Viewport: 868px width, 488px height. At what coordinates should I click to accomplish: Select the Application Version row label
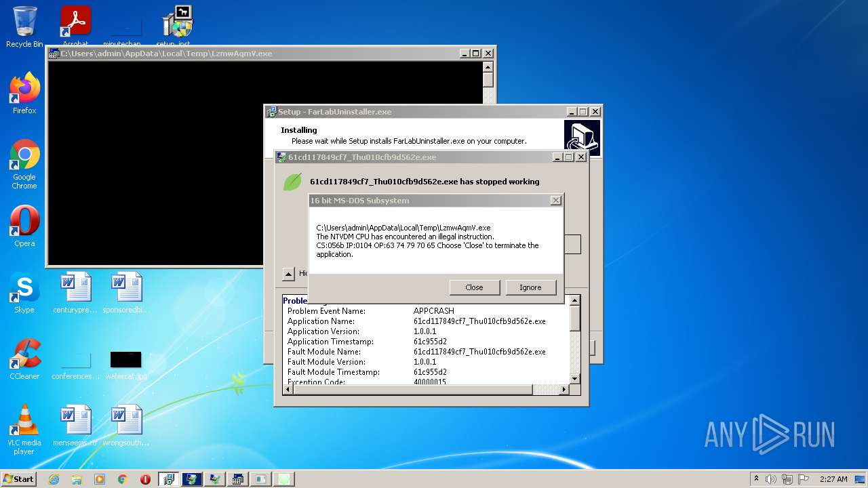point(323,331)
